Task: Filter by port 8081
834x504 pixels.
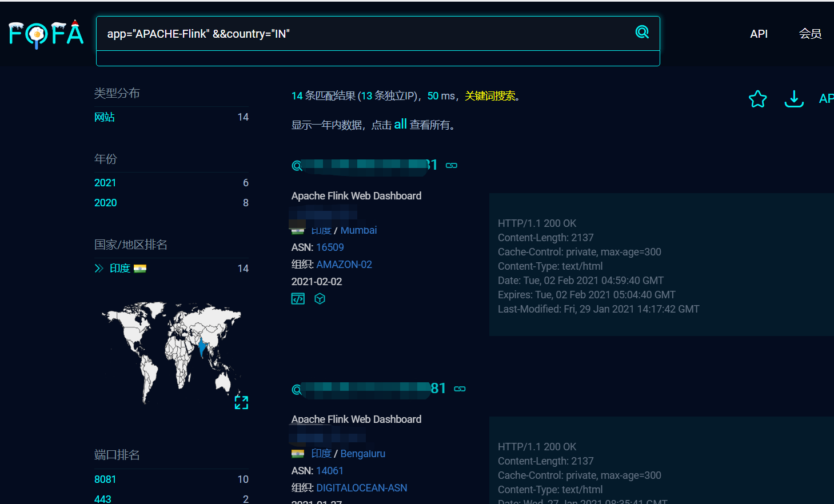Action: (105, 479)
